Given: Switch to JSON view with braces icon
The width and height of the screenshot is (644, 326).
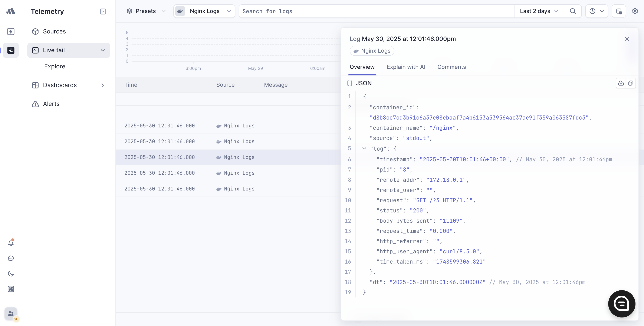Looking at the screenshot, I should point(349,83).
